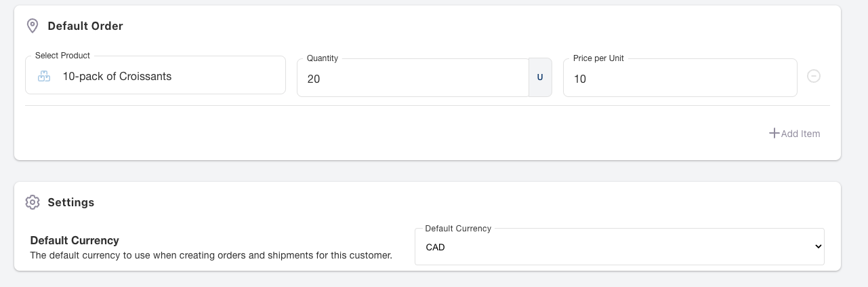Click the small Default Currency label above CAD
868x287 pixels.
[x=458, y=229]
